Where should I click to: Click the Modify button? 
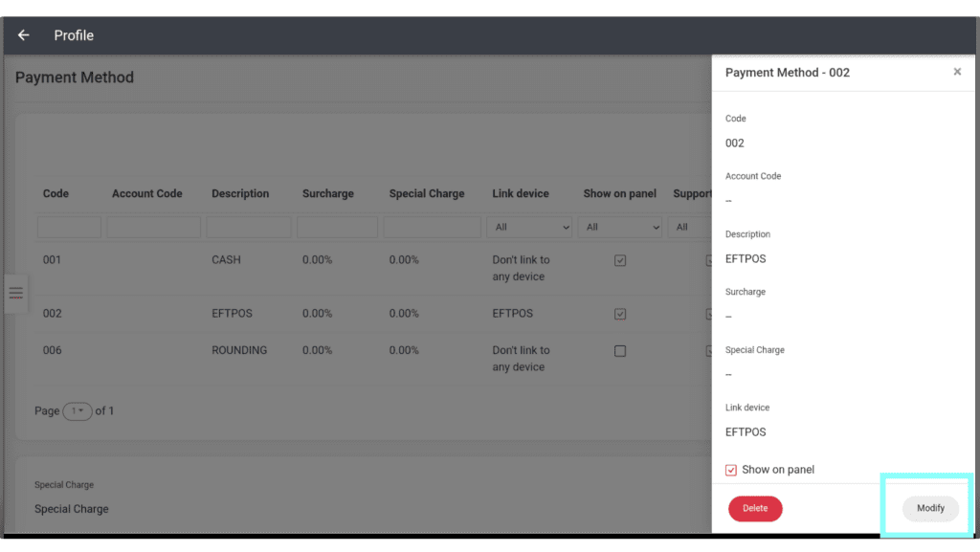coord(930,508)
